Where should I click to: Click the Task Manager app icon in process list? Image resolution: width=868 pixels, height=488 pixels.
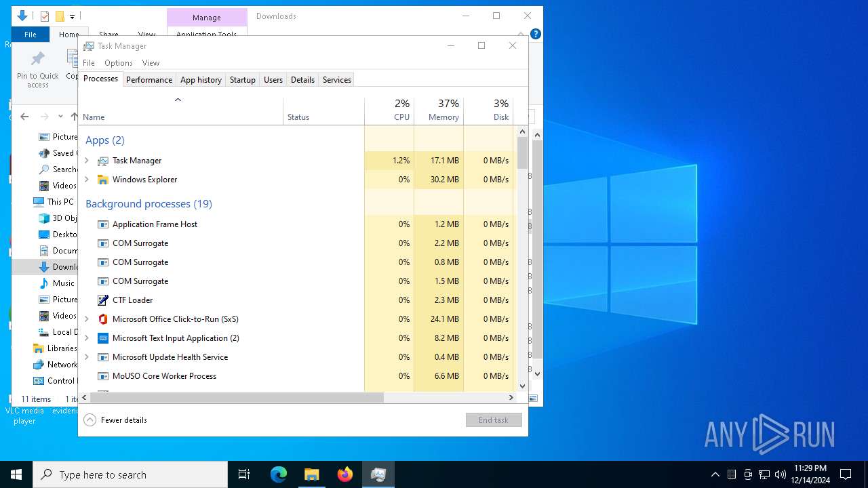(103, 161)
